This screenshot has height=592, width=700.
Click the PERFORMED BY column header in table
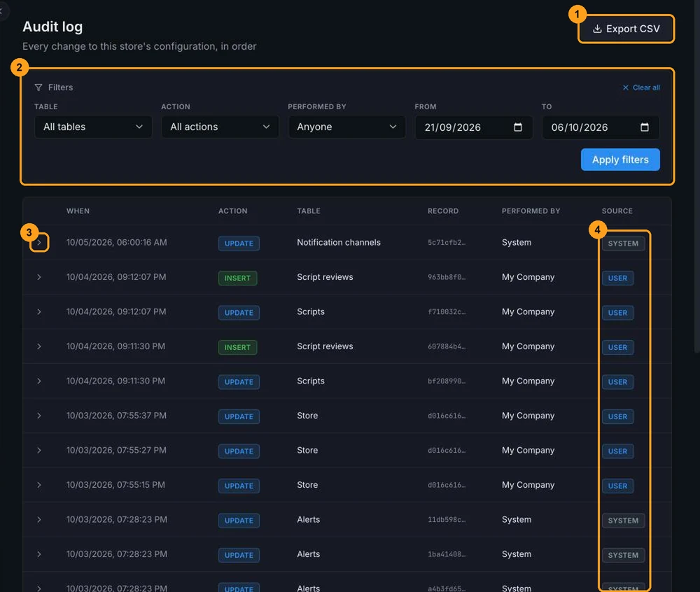pyautogui.click(x=531, y=211)
